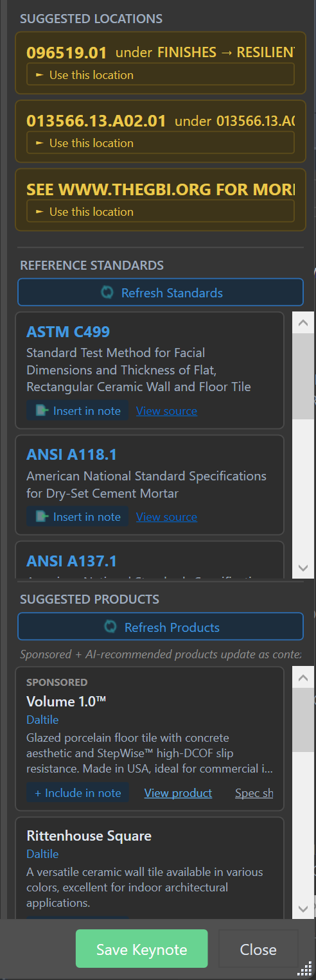View product for Volume 1.0™

178,793
